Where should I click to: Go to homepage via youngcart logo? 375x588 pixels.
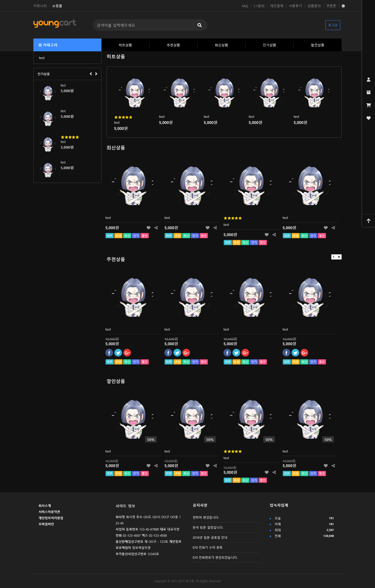click(55, 24)
